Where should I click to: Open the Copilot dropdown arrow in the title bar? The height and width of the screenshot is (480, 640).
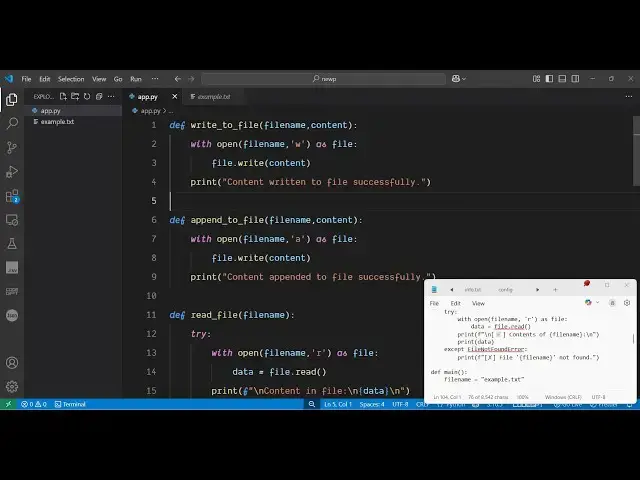(x=464, y=79)
